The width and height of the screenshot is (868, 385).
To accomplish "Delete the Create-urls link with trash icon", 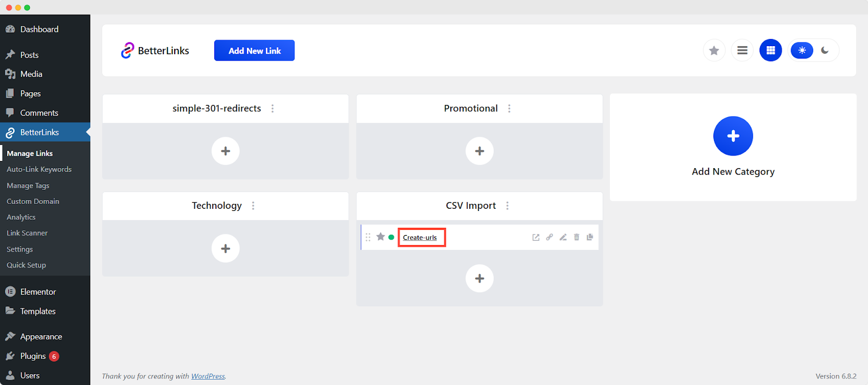I will (577, 238).
